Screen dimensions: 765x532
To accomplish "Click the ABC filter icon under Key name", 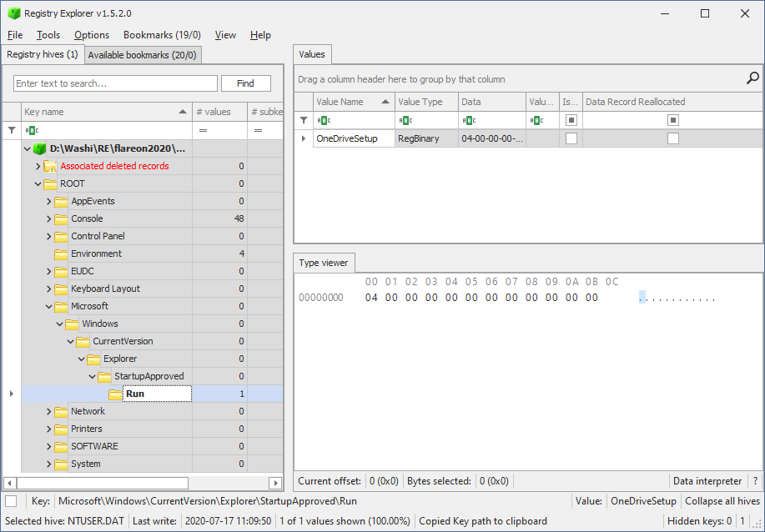I will 32,130.
